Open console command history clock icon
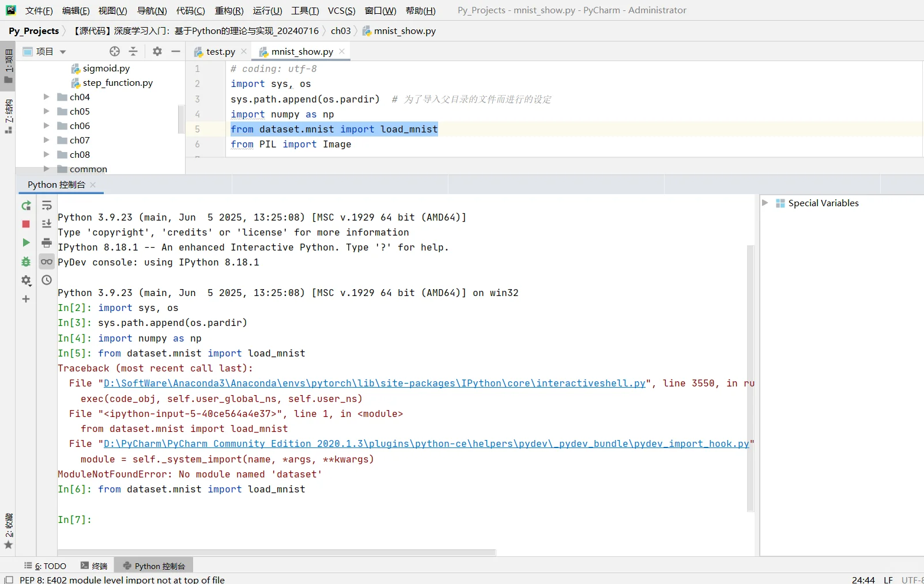924x584 pixels. coord(47,280)
